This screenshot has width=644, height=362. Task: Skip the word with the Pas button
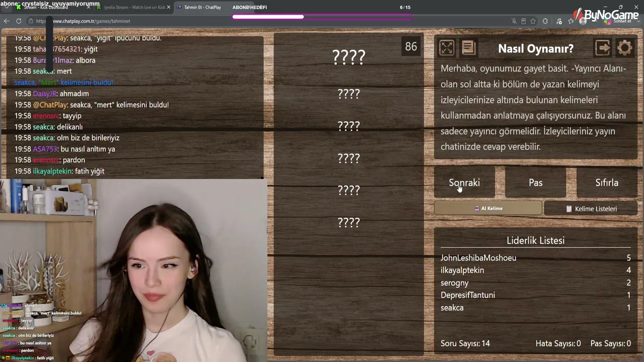[x=535, y=183]
